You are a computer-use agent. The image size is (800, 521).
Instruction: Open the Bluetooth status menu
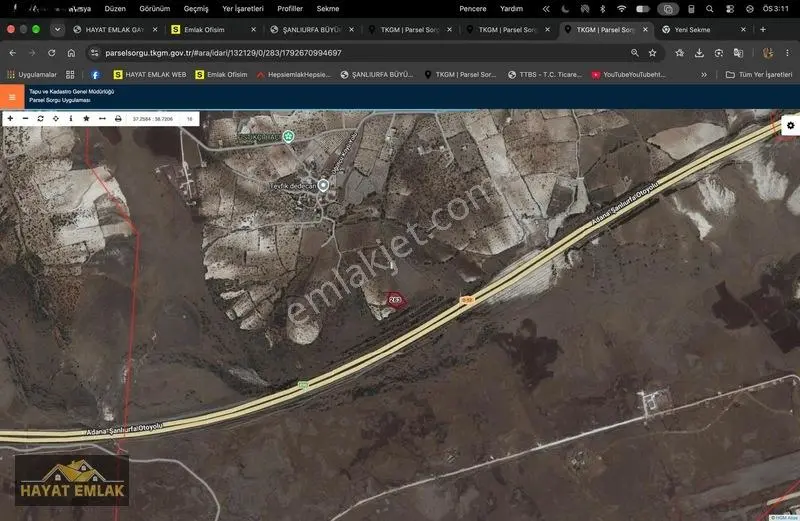pos(603,9)
